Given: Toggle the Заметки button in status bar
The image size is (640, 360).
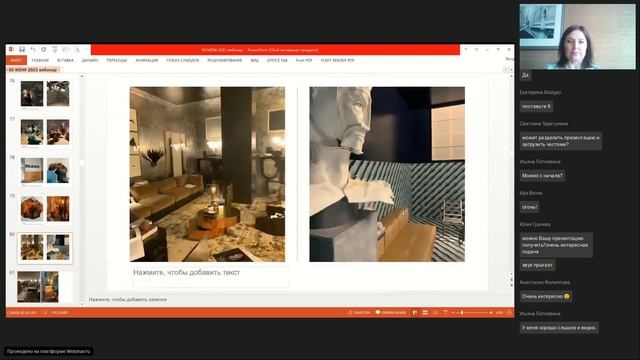Looking at the screenshot, I should point(359,313).
